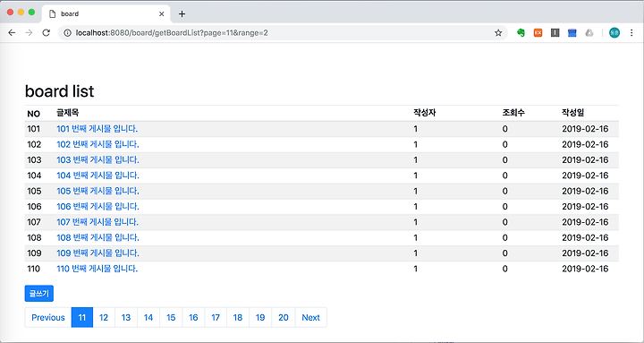
Task: Open Chrome's three-dot menu
Action: coord(631,33)
